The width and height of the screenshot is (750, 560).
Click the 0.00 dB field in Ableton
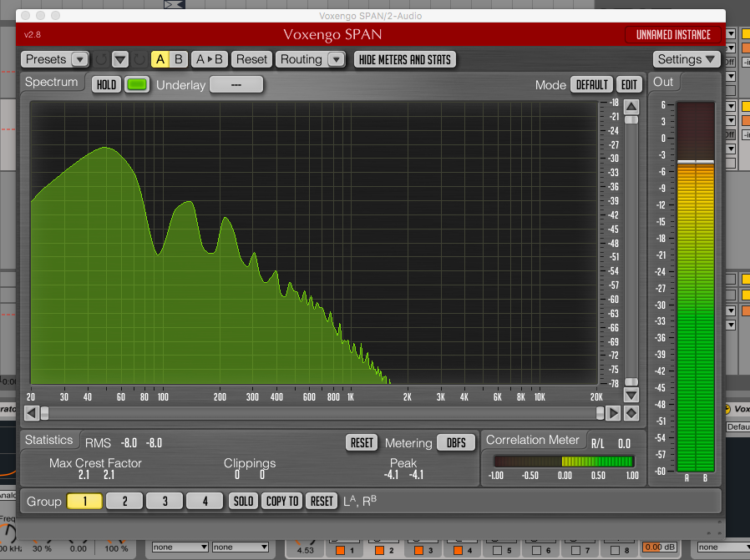(659, 547)
